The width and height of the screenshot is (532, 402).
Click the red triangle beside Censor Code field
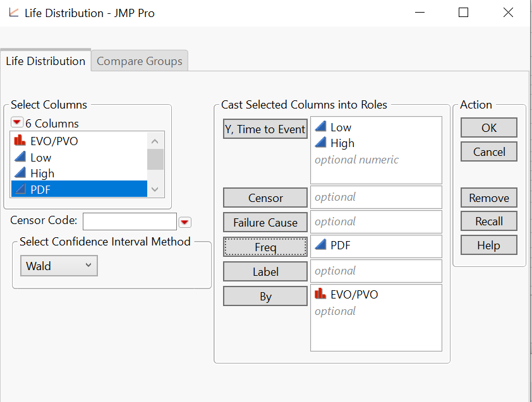184,222
